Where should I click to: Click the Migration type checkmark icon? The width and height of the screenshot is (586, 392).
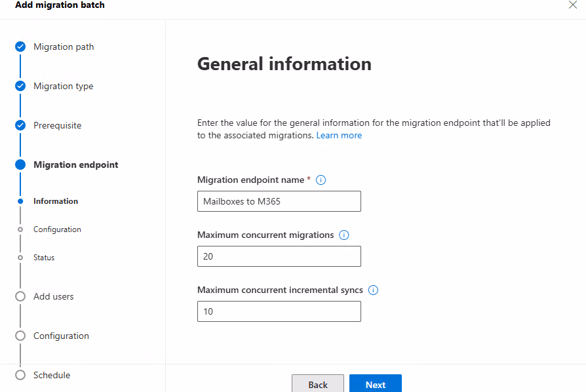pyautogui.click(x=20, y=86)
